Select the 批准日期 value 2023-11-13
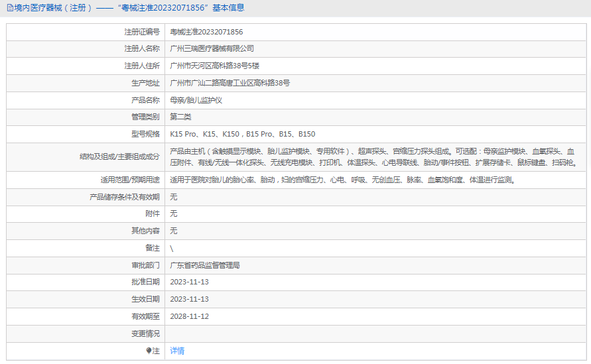This screenshot has width=591, height=364. [x=189, y=282]
